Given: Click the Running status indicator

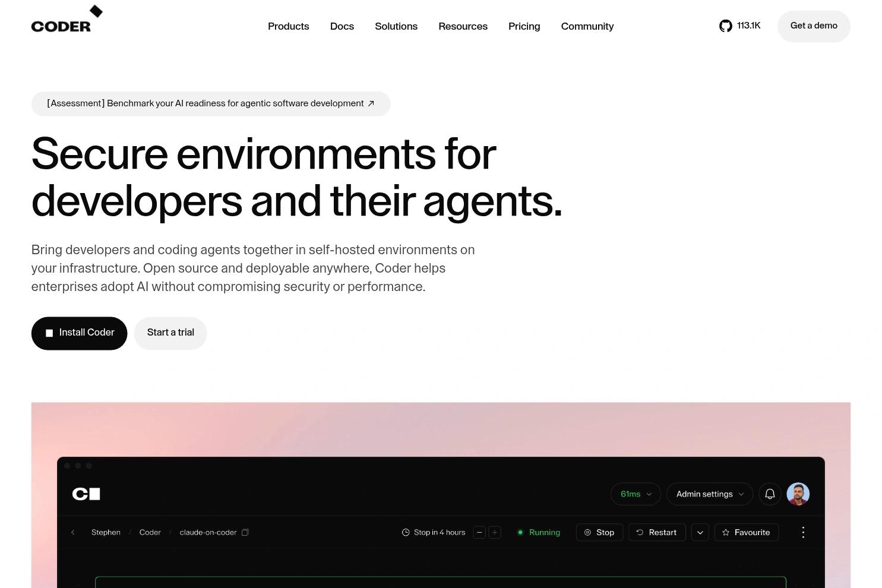Looking at the screenshot, I should click(539, 533).
